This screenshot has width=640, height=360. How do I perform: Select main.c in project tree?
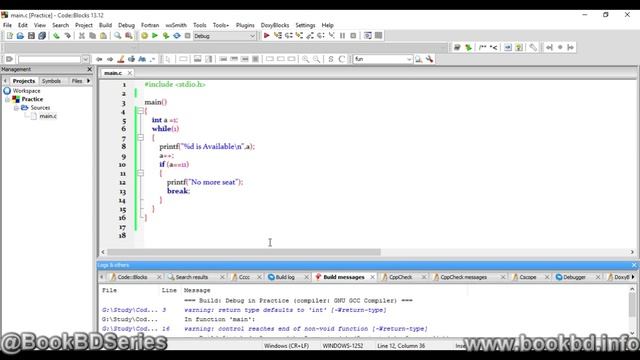(48, 116)
